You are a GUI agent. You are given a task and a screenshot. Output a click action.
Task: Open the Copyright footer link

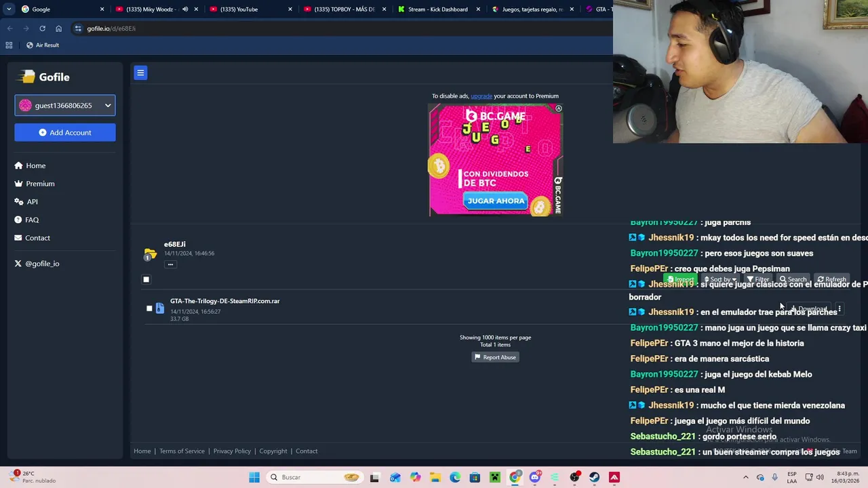273,451
